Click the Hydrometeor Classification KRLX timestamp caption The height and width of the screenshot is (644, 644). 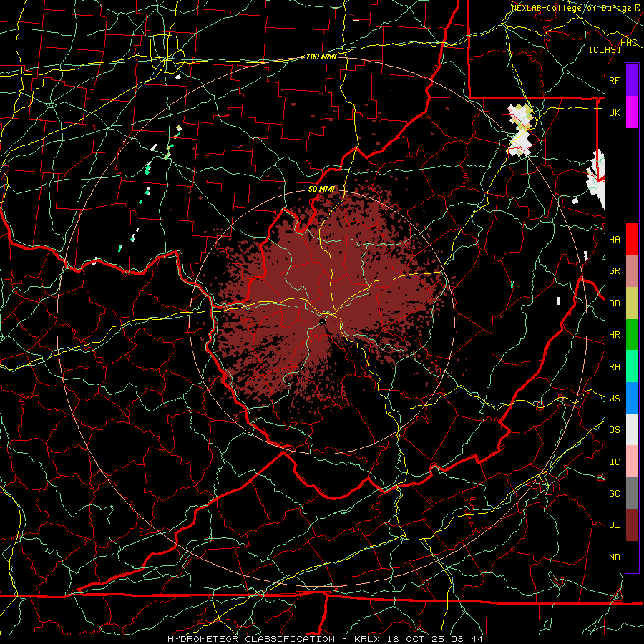pos(326,639)
